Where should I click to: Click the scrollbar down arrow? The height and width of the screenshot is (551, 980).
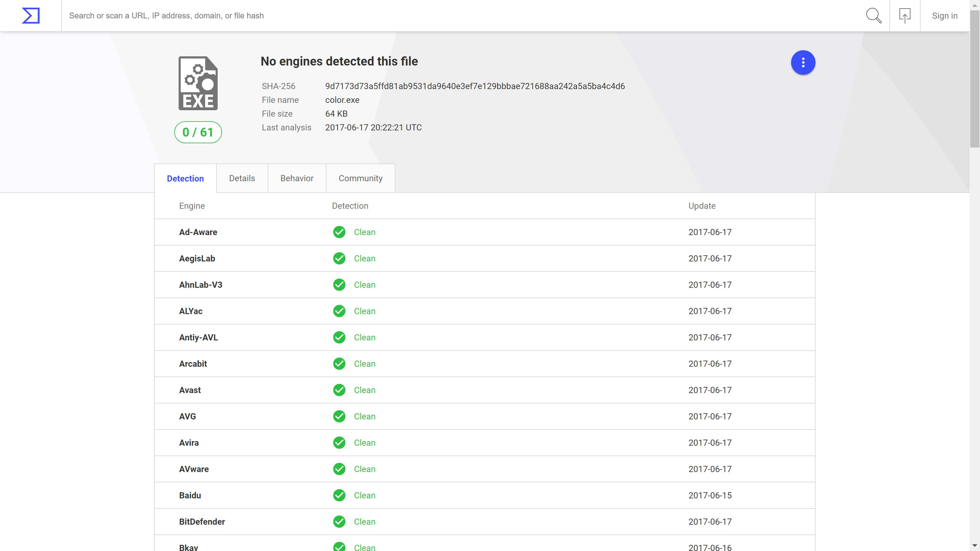[975, 546]
